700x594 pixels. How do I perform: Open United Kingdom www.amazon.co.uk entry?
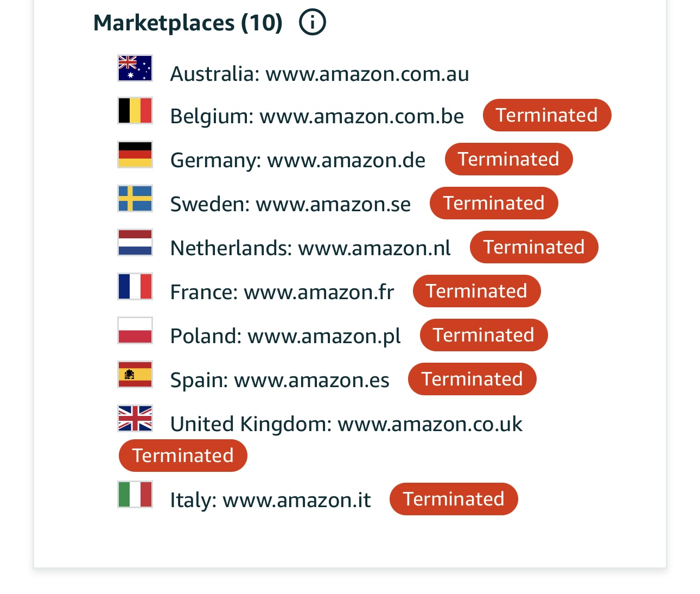point(346,424)
